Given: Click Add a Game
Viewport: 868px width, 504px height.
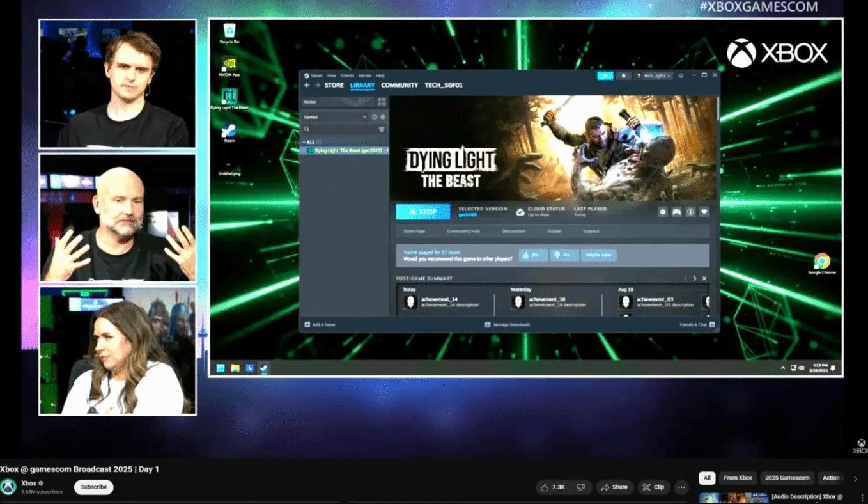Looking at the screenshot, I should 320,325.
